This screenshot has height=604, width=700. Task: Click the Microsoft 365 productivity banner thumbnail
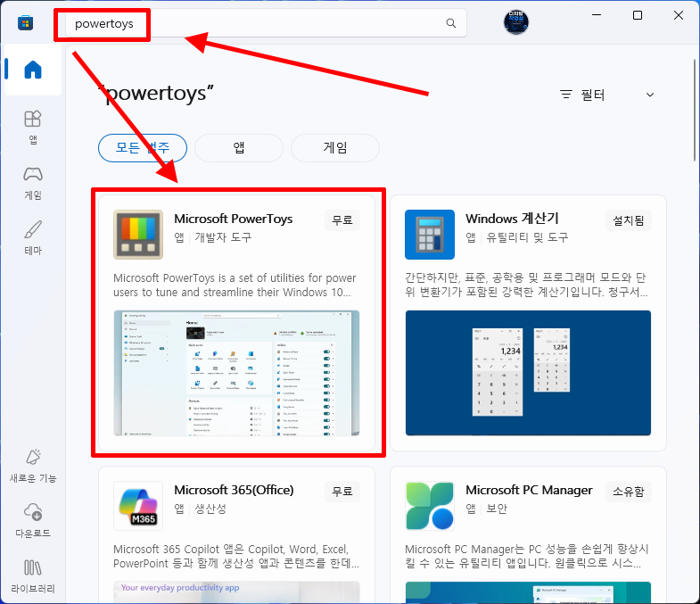coord(236,592)
